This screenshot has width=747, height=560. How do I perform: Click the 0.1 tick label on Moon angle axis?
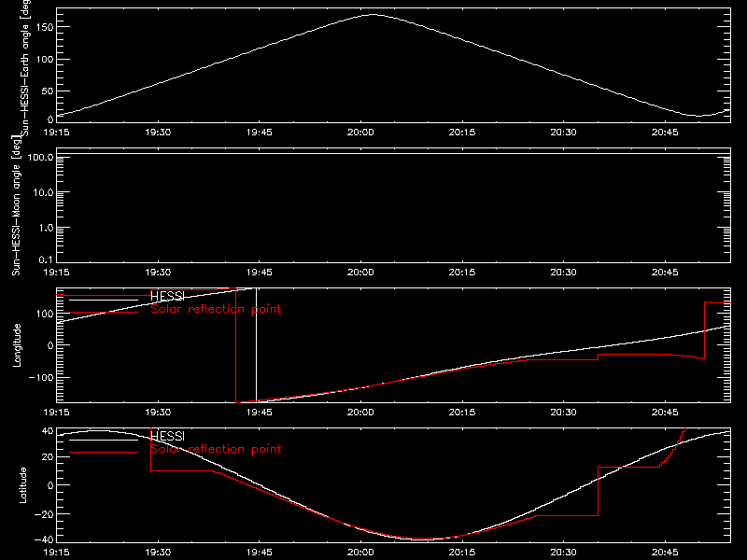(x=46, y=259)
